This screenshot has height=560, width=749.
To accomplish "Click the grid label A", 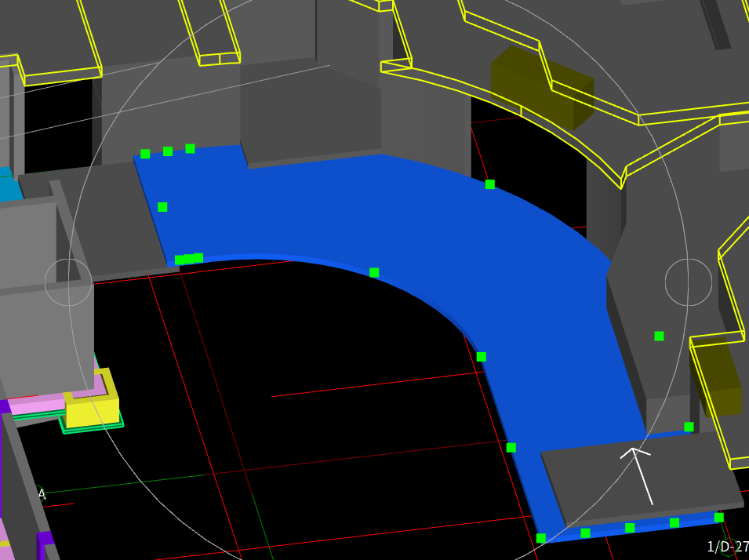I will click(42, 494).
